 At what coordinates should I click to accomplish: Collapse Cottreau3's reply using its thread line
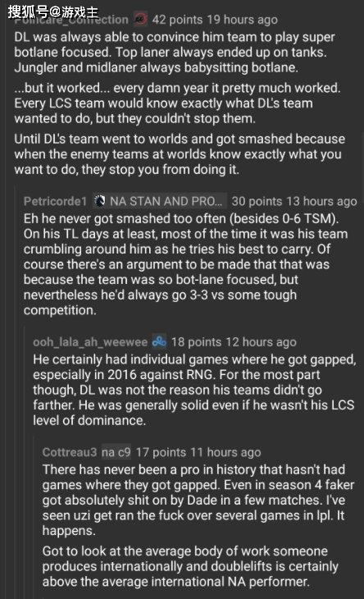click(x=34, y=518)
